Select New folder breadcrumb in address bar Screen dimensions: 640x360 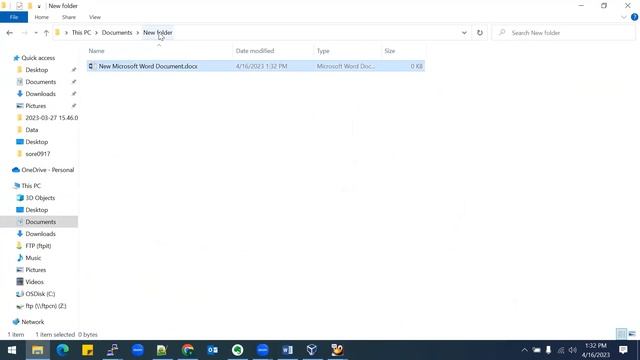pos(158,33)
